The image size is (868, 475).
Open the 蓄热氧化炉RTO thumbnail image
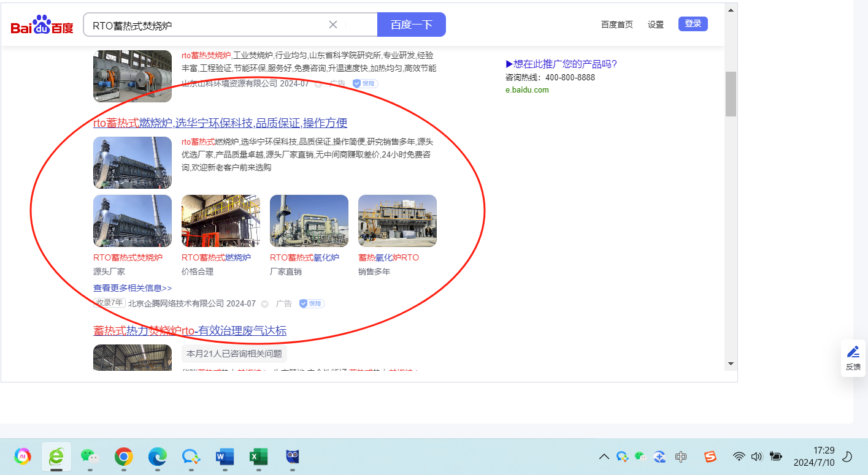pyautogui.click(x=397, y=221)
